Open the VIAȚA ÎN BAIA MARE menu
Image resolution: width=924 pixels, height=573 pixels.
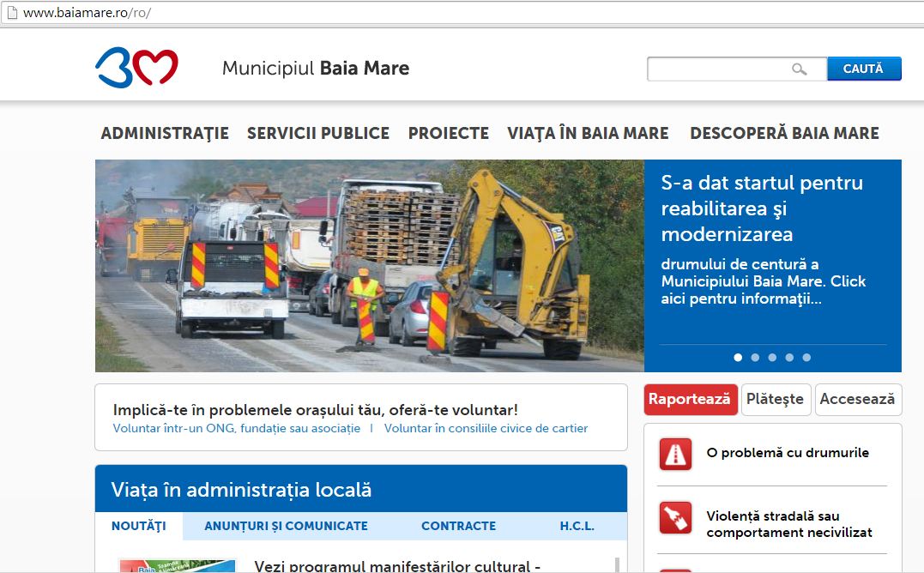(x=588, y=133)
